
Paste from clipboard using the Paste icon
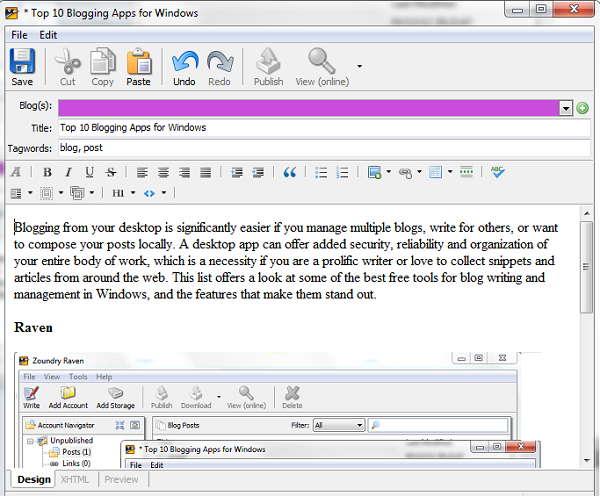point(139,67)
